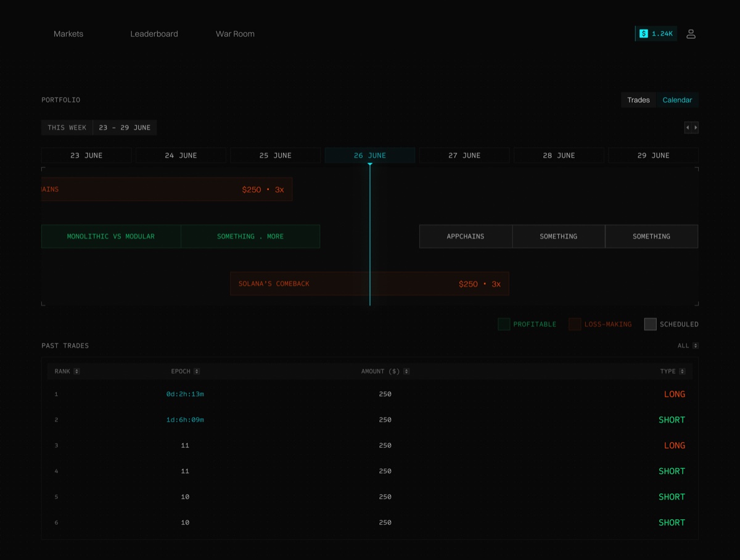Open the SOMETHING . MORE trade block
The image size is (740, 560).
(250, 236)
